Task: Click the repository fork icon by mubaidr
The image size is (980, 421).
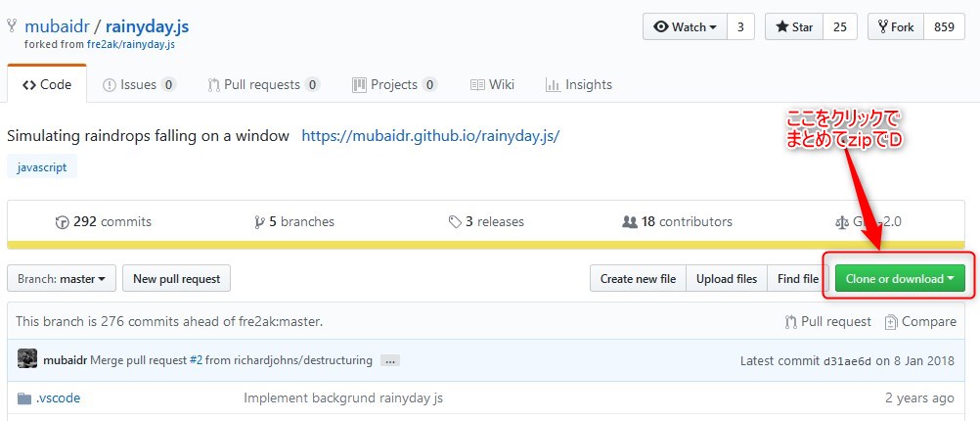Action: tap(12, 25)
